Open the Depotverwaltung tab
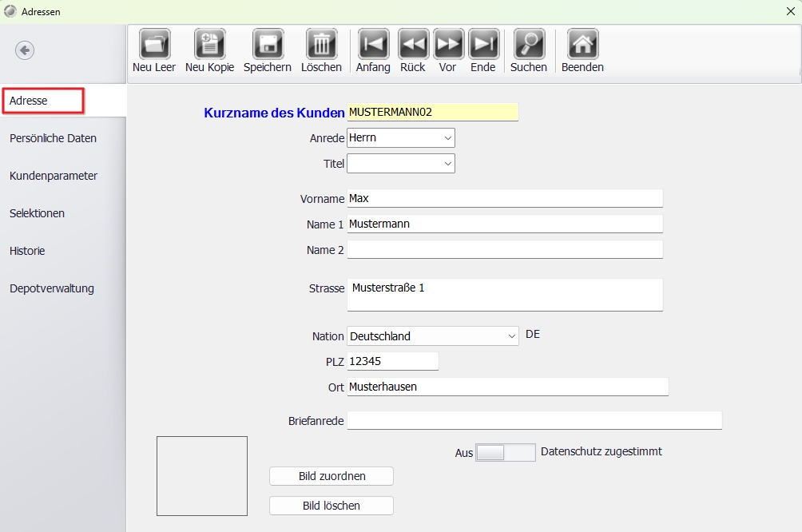The height and width of the screenshot is (532, 802). 52,288
